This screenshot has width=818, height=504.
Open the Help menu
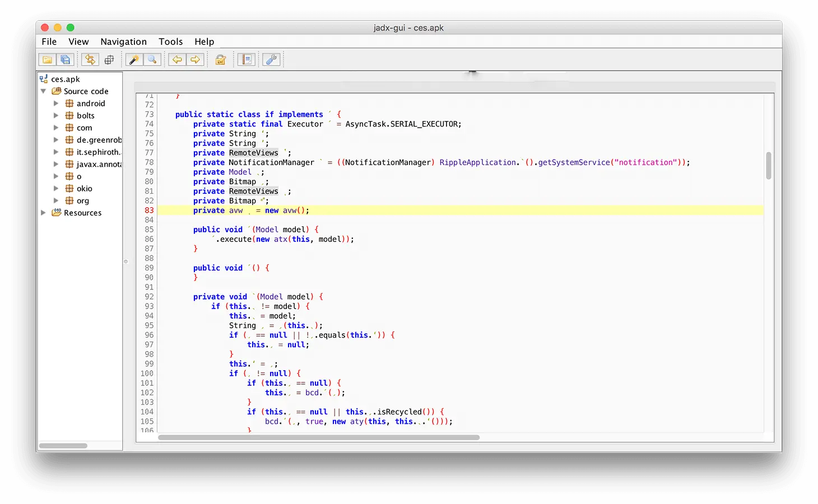pyautogui.click(x=204, y=41)
